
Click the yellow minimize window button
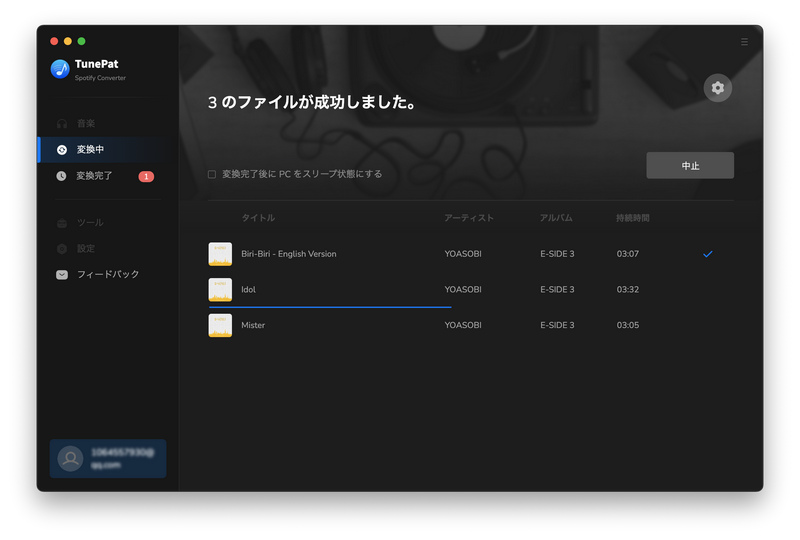coord(67,41)
